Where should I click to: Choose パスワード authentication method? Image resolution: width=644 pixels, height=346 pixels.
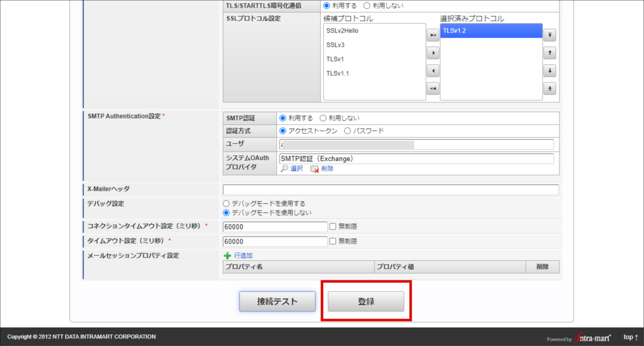click(347, 131)
